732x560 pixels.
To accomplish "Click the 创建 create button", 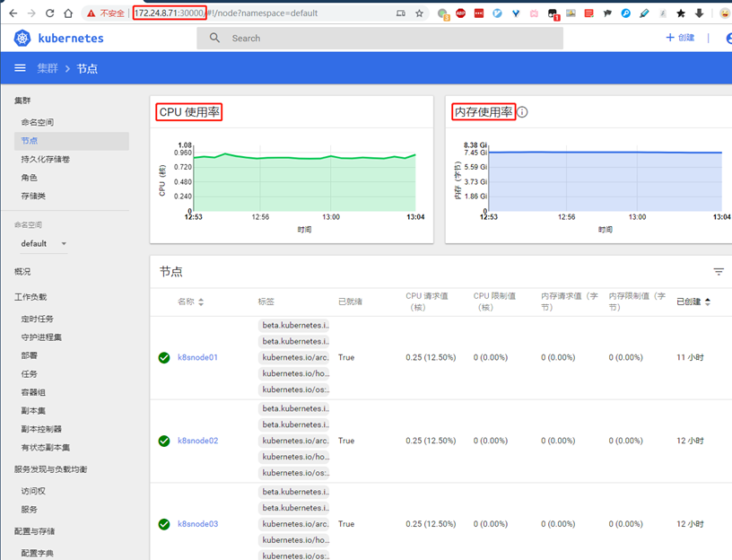I will (x=680, y=38).
